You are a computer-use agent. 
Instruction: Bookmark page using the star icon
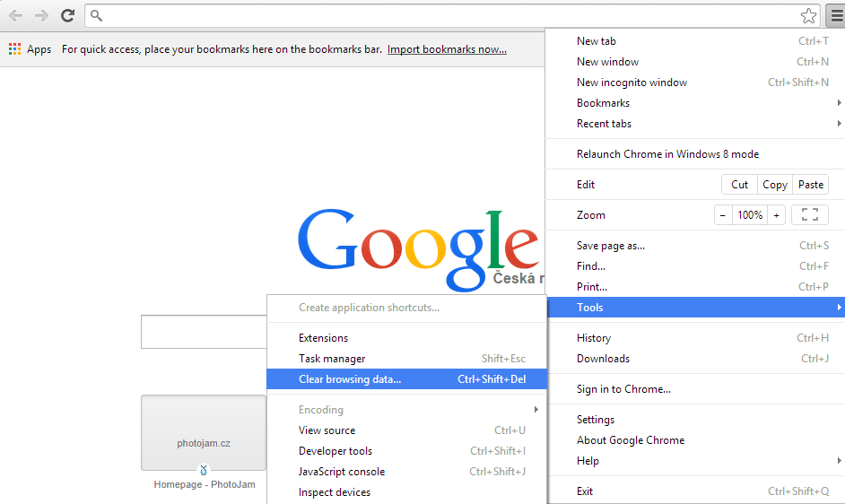point(808,15)
